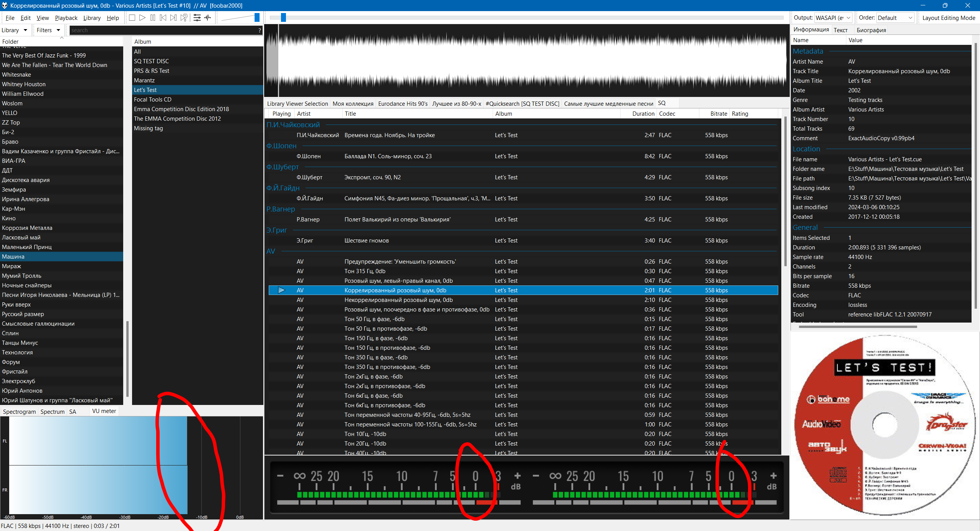This screenshot has width=980, height=531.
Task: Click the waveform visualization icon
Action: click(x=208, y=18)
